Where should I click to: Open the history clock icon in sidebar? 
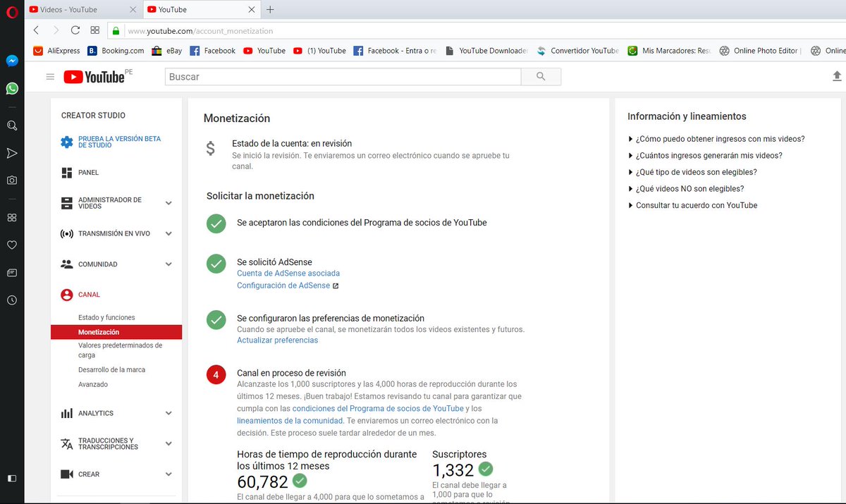click(12, 300)
